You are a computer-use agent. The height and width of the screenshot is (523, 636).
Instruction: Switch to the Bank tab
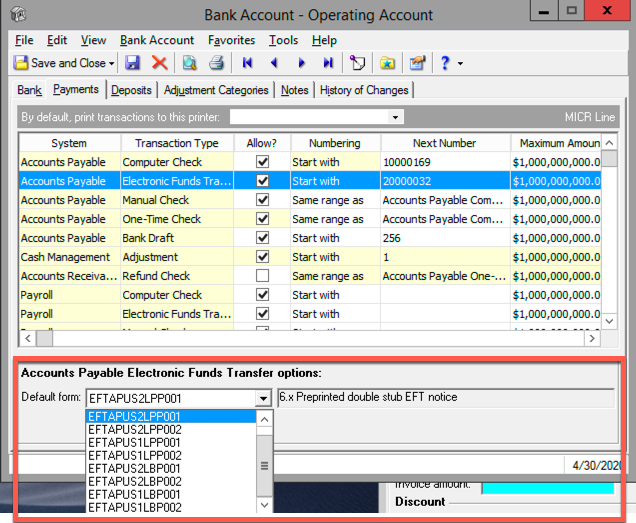[29, 90]
